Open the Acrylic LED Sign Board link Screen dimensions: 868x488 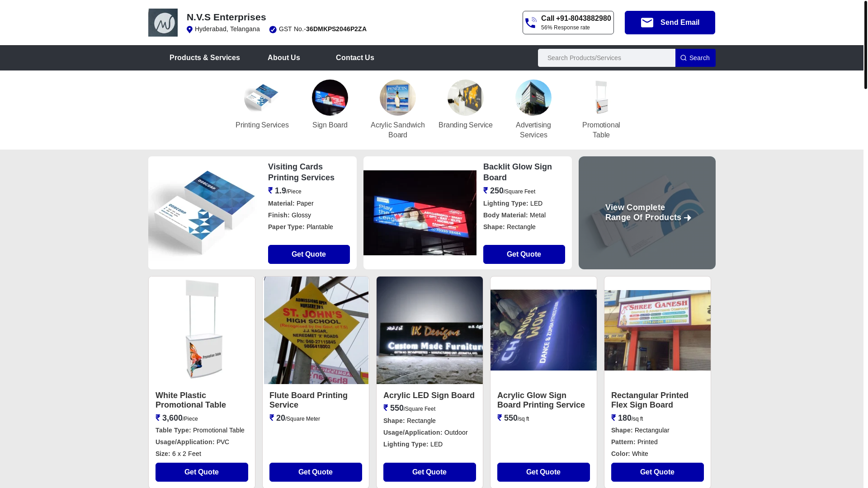click(x=429, y=395)
